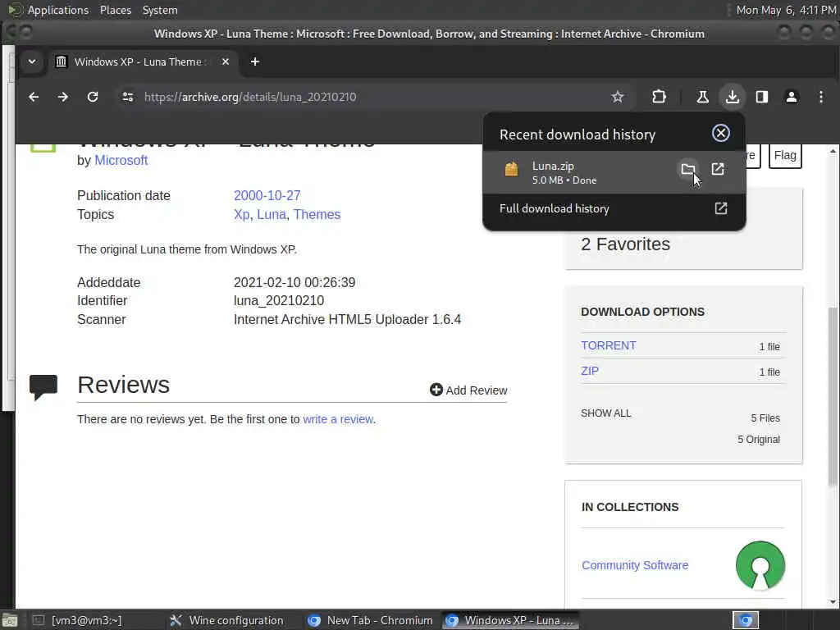
Task: Click the Flag button
Action: [x=785, y=155]
